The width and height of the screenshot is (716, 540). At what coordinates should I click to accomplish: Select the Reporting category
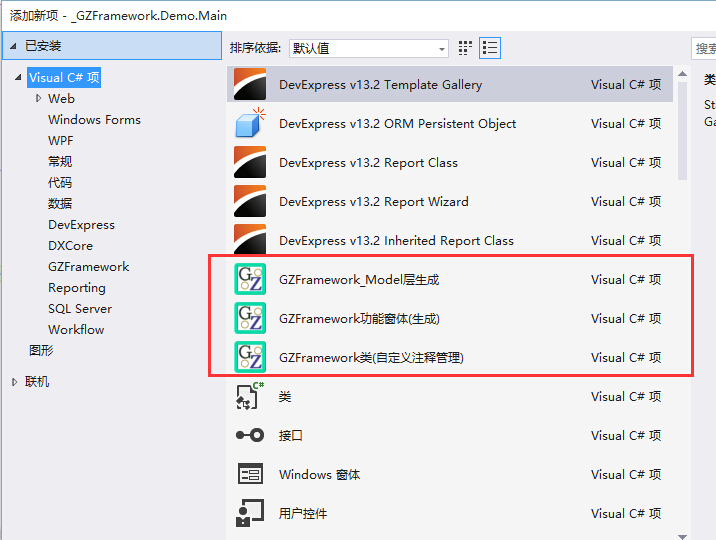click(77, 288)
